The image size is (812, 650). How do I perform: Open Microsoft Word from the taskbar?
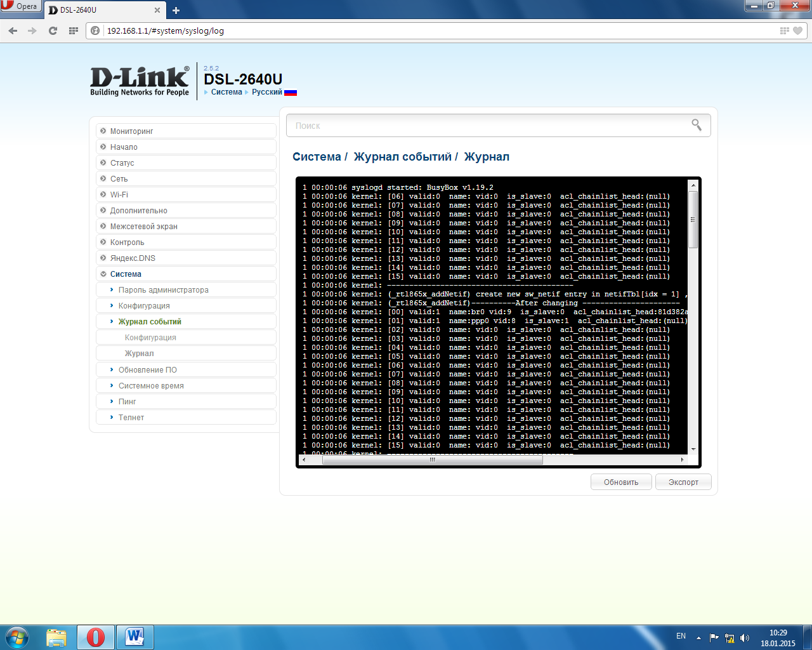134,637
